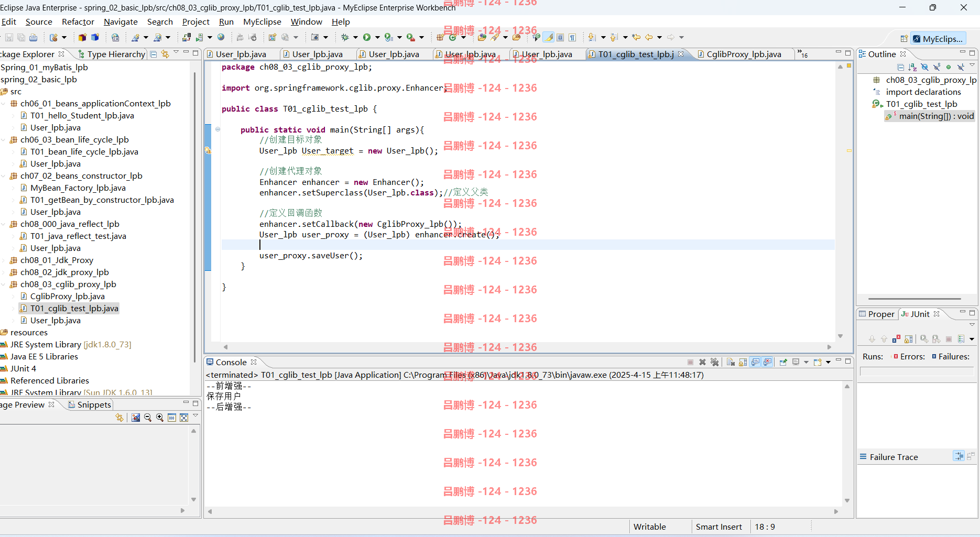Viewport: 980px width, 537px height.
Task: Select CglibProxy_lpb.java in Package Explorer
Action: (x=67, y=297)
